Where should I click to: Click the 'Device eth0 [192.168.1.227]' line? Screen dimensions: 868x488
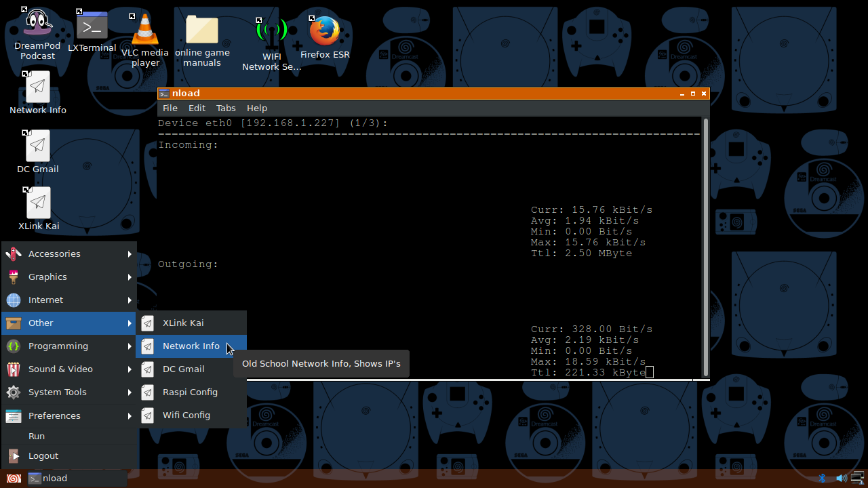pyautogui.click(x=273, y=123)
